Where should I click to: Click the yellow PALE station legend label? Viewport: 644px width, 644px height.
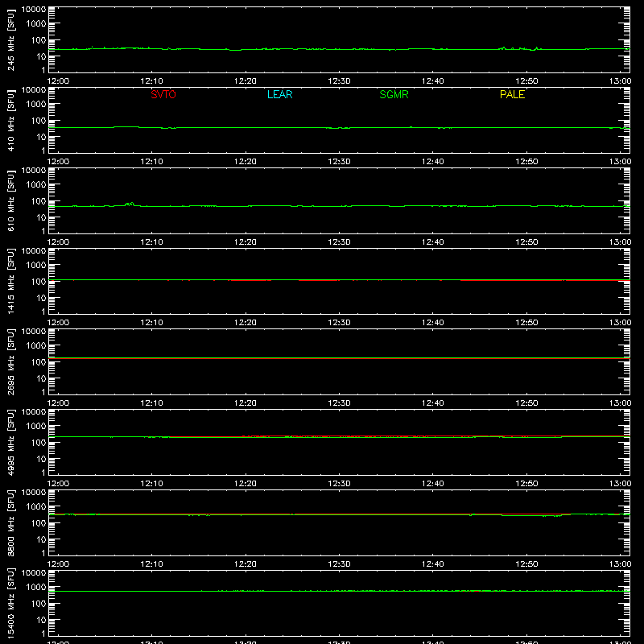(512, 94)
